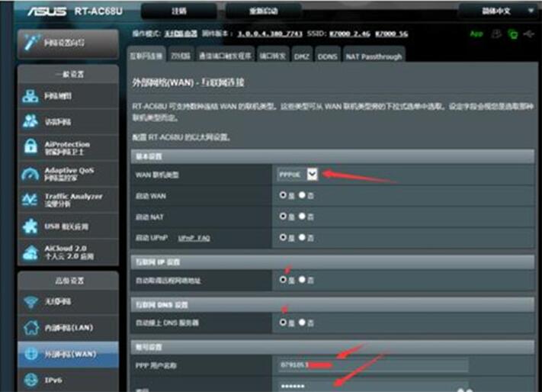Open the Quick Internet Setup wizard wand icon
This screenshot has height=392, width=542.
click(31, 43)
